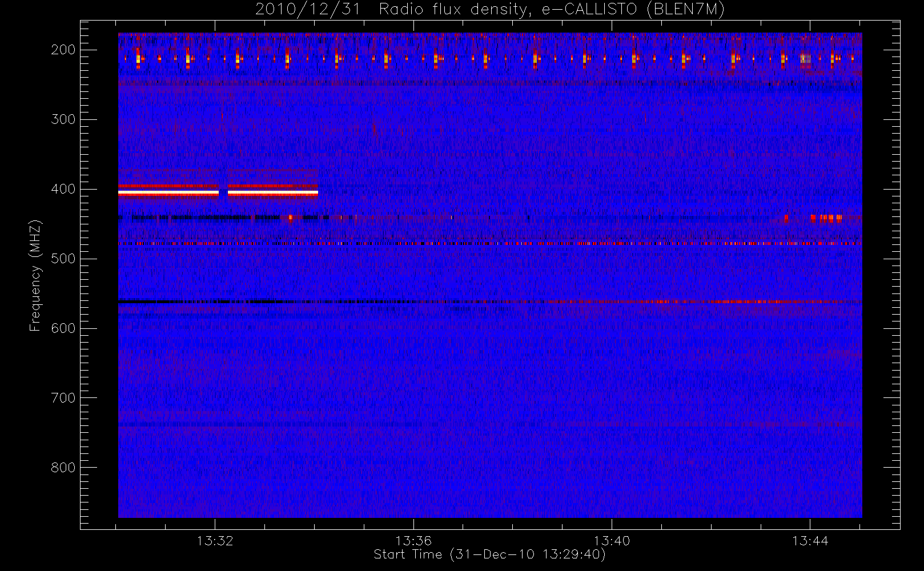
Task: Click the 500 frequency tick label
Action: [63, 259]
